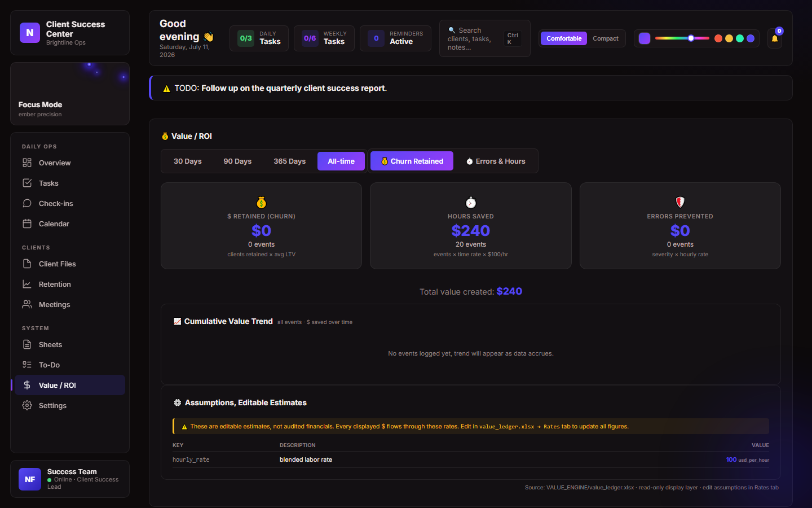Click the blended labor rate description
Image resolution: width=812 pixels, height=508 pixels.
point(306,460)
